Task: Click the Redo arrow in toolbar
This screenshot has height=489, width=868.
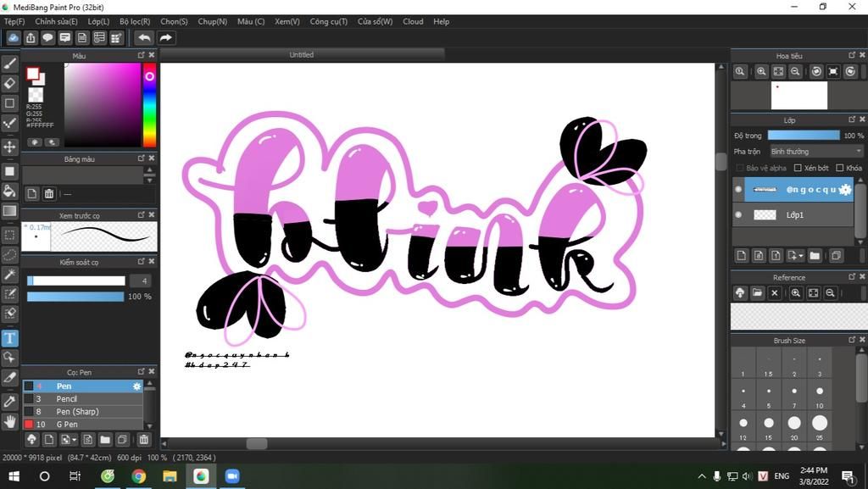Action: [x=165, y=37]
